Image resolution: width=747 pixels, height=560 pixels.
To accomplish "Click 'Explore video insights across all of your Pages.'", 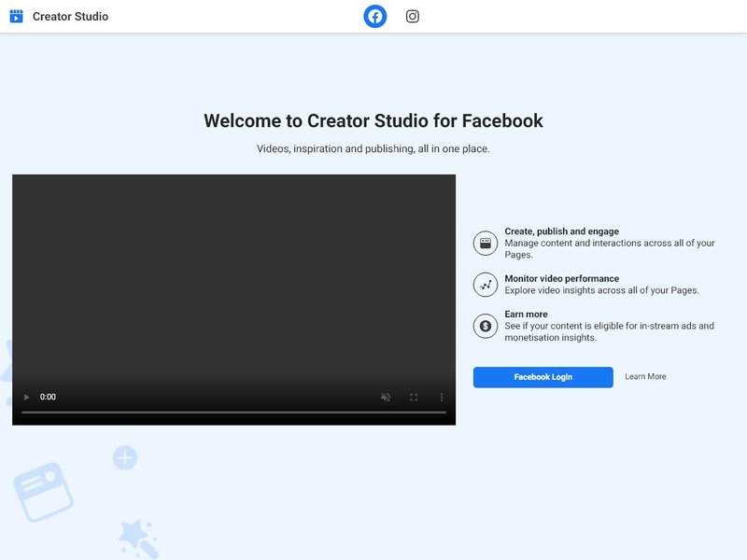I will pos(601,290).
